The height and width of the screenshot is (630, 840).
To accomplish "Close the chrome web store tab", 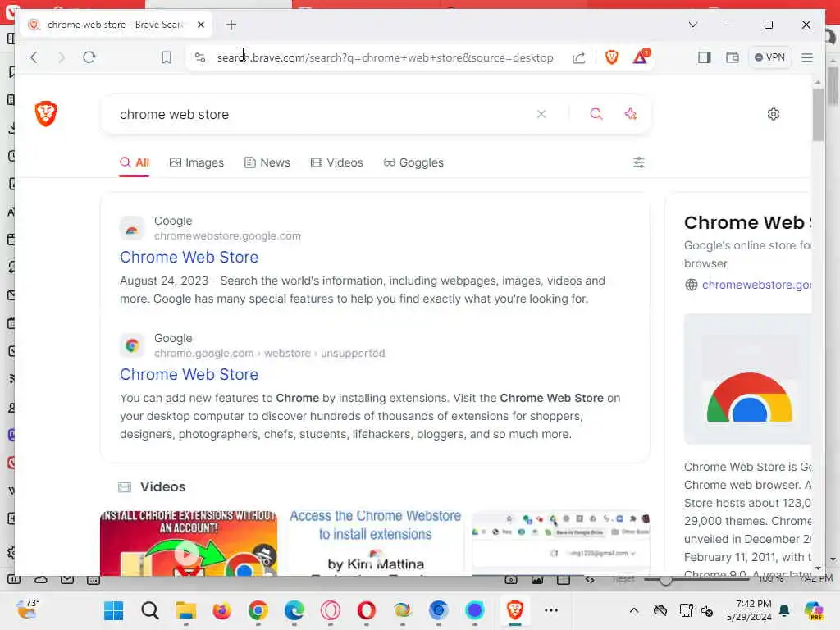I will (x=201, y=25).
